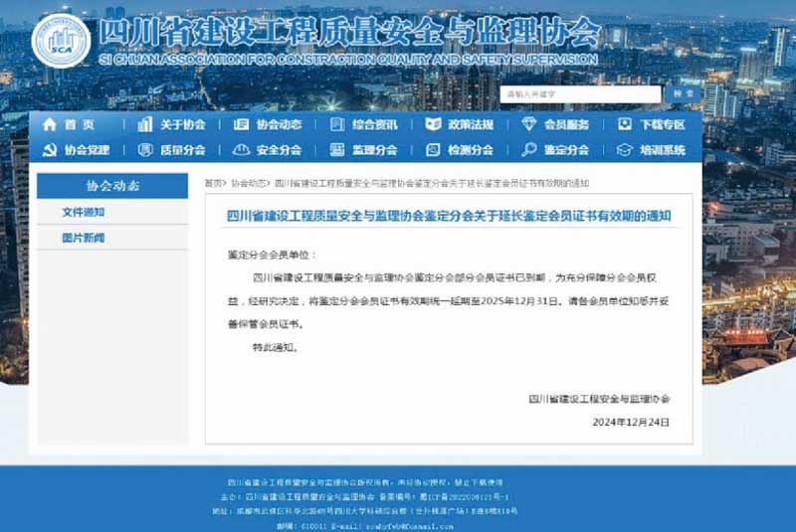Click the keyword search input field
The width and height of the screenshot is (796, 532).
coord(580,93)
